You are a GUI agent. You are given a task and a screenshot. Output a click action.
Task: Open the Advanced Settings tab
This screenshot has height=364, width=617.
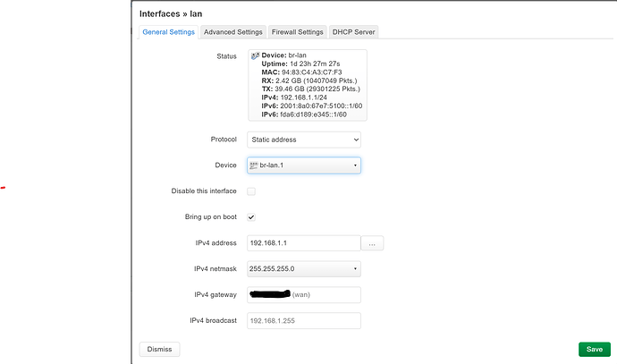[232, 32]
